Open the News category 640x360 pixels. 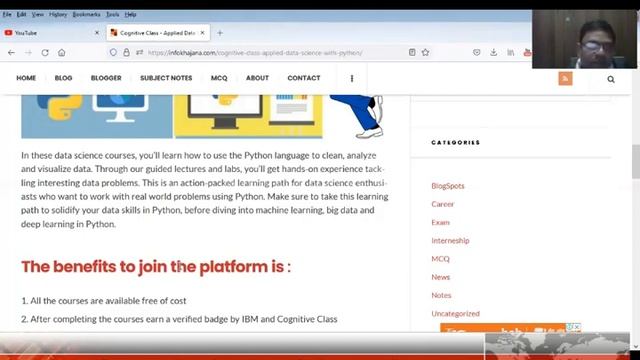440,277
